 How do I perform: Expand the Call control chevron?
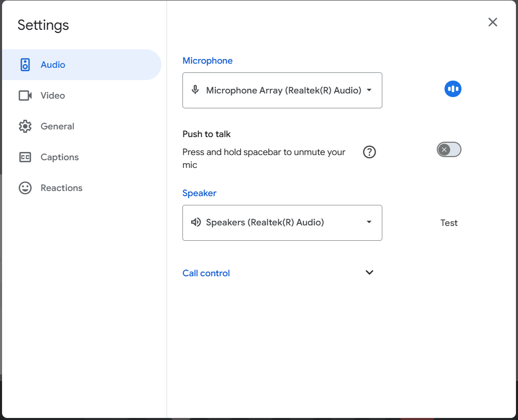(x=369, y=273)
